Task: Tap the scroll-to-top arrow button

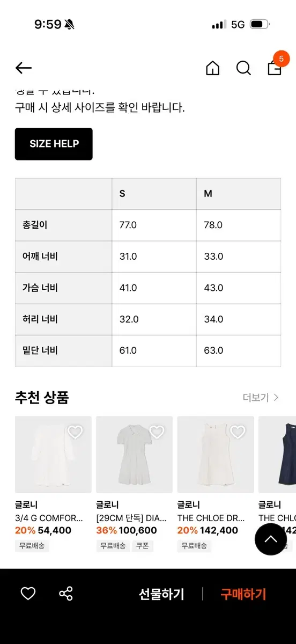Action: click(x=271, y=539)
